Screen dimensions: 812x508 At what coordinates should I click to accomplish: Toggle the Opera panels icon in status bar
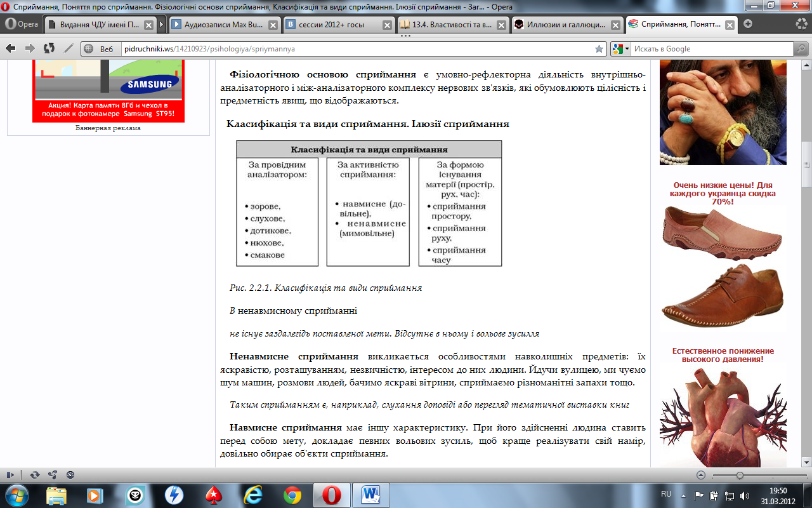(x=10, y=474)
